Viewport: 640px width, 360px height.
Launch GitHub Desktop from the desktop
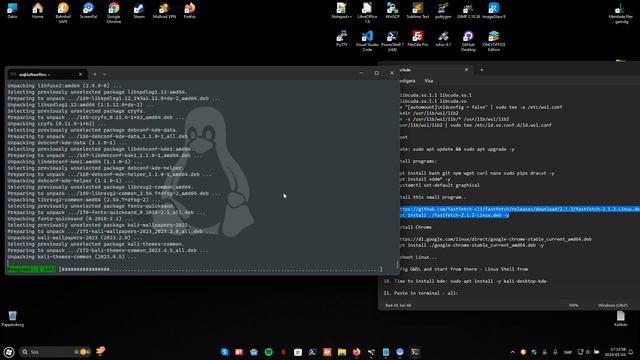tap(468, 40)
